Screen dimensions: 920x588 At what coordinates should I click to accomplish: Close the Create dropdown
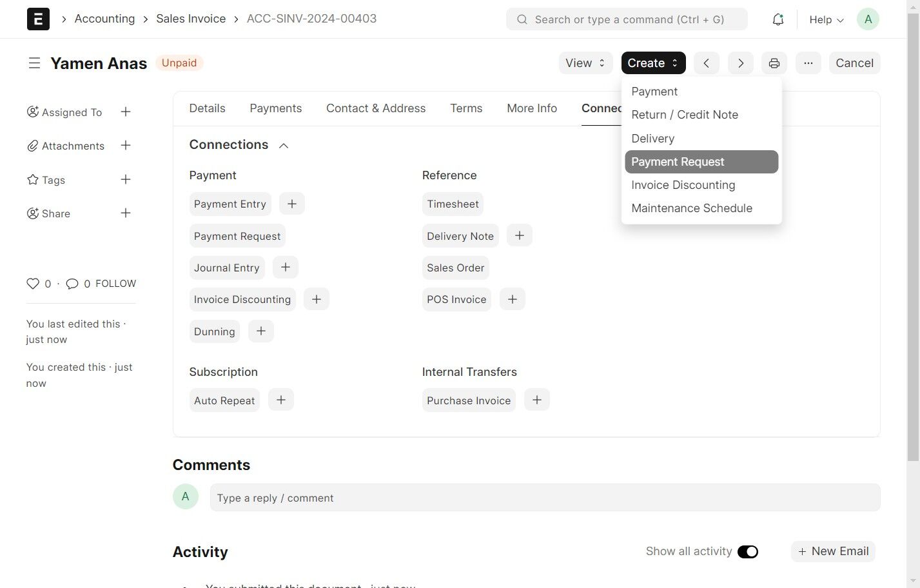(x=653, y=63)
